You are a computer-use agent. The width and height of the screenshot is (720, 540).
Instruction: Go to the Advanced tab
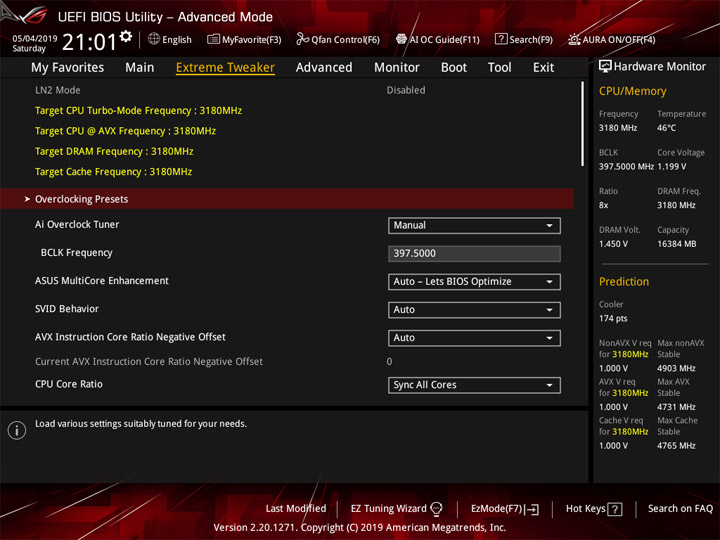(324, 68)
